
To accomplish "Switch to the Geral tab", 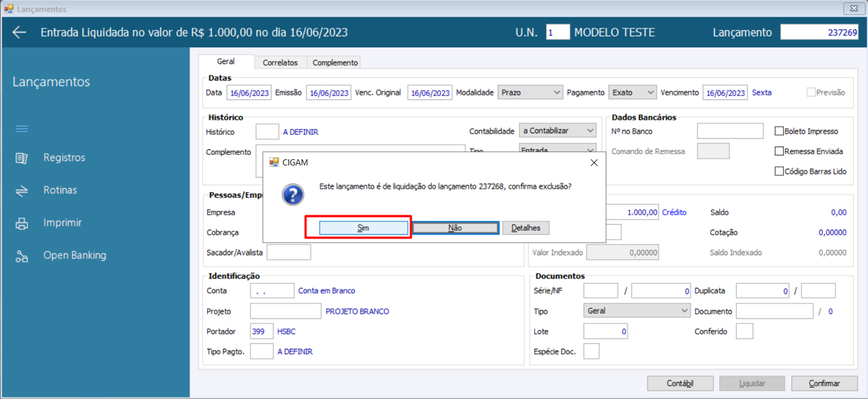I will click(x=226, y=61).
